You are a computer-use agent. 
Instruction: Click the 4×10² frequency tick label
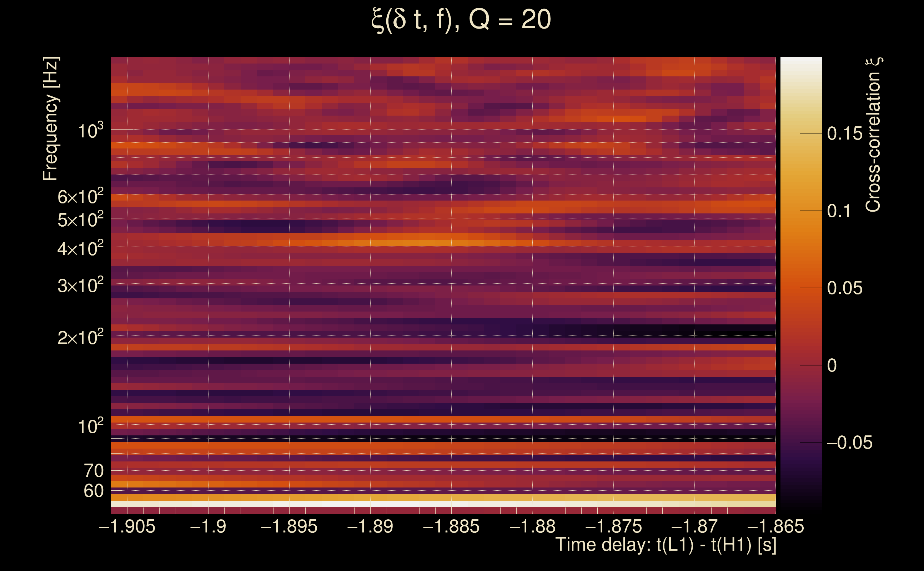coord(80,248)
